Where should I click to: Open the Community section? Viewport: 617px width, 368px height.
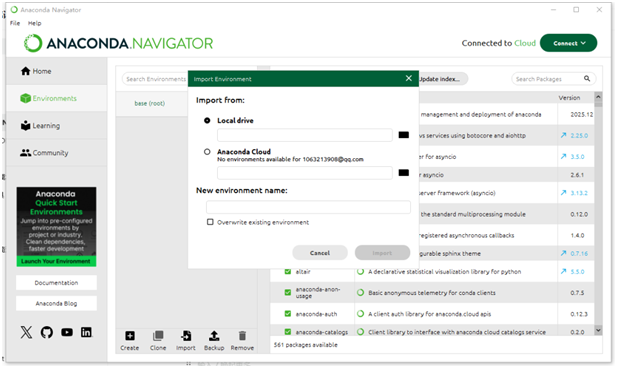(44, 153)
